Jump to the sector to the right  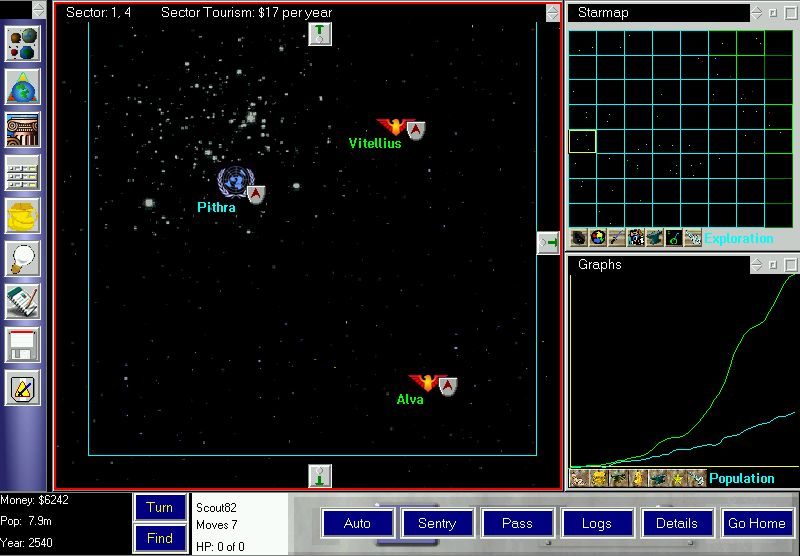548,243
